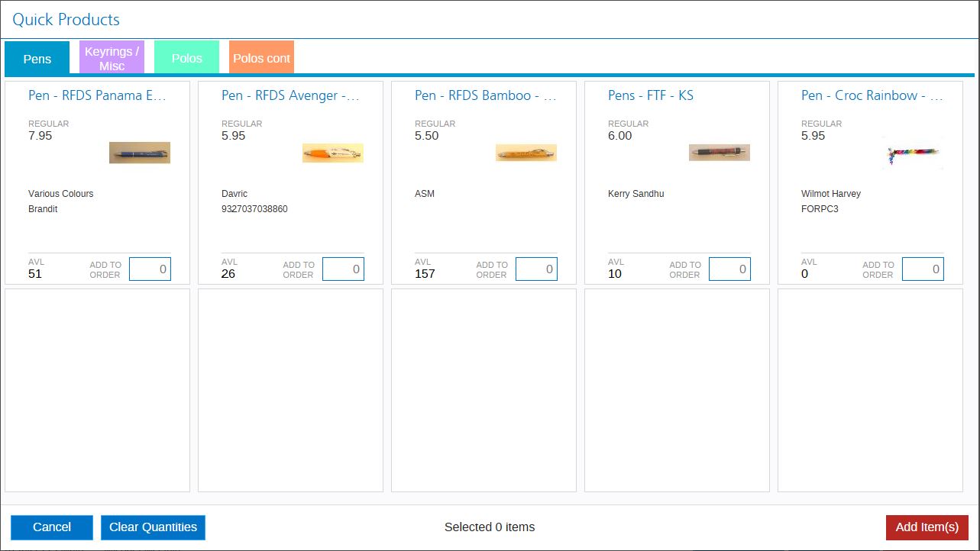Viewport: 980px width, 551px height.
Task: Select the Bamboo pen product image
Action: 526,152
